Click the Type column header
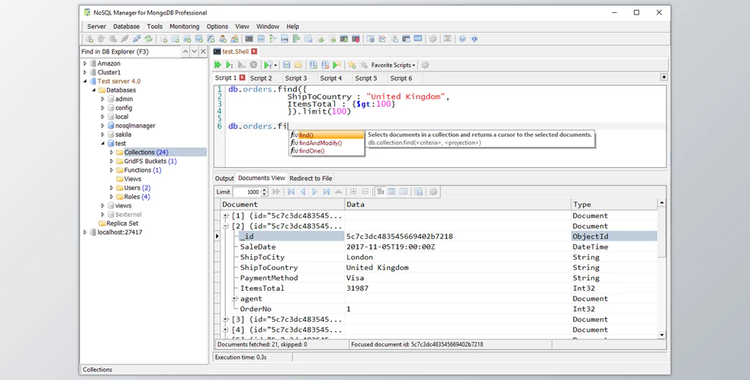 point(614,204)
